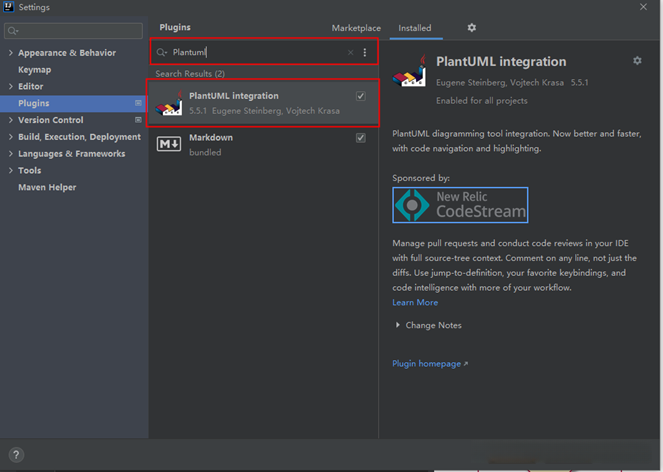
Task: Open the plugins gear settings menu
Action: [x=472, y=28]
